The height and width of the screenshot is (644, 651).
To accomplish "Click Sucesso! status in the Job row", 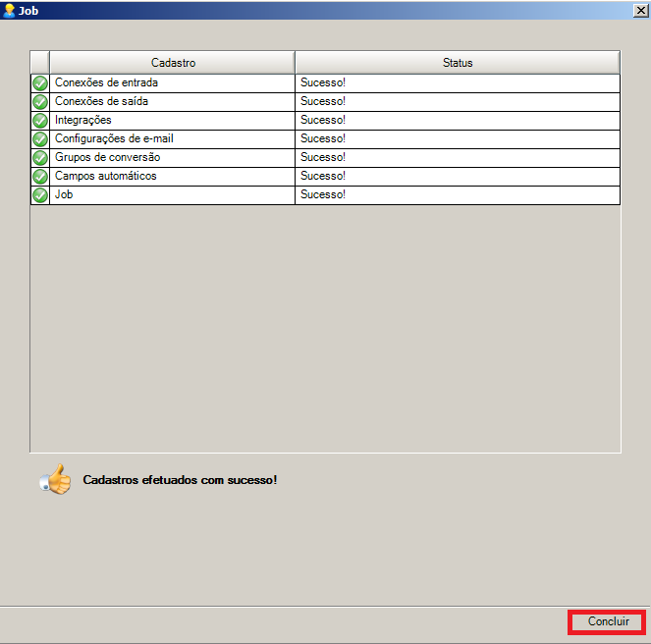I will (x=323, y=195).
